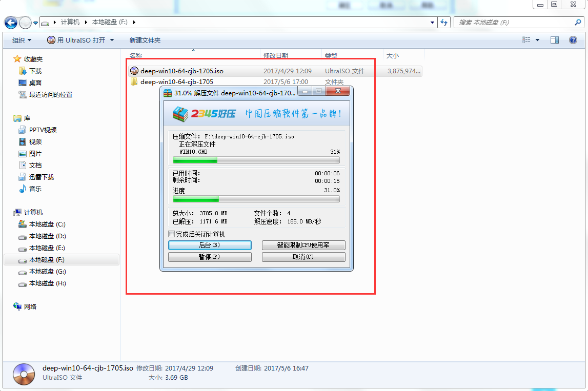Click the 2345好压 logo banner
Viewport: 588px width, 391px height.
256,113
